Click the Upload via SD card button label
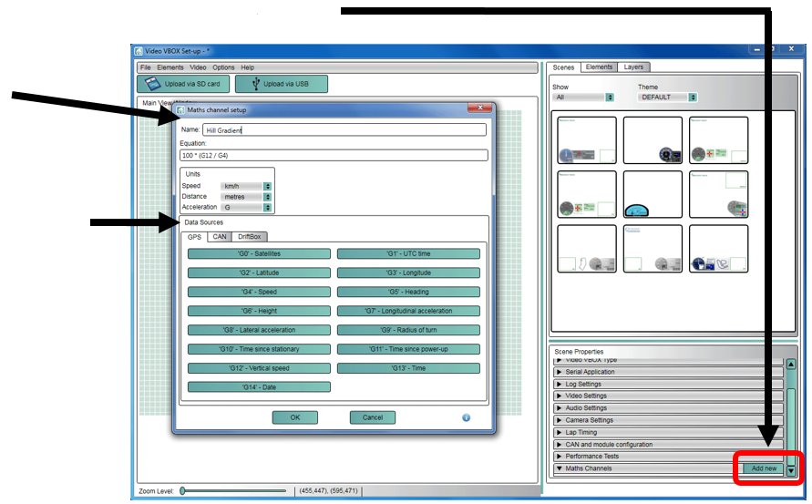812x504 pixels. pos(192,84)
